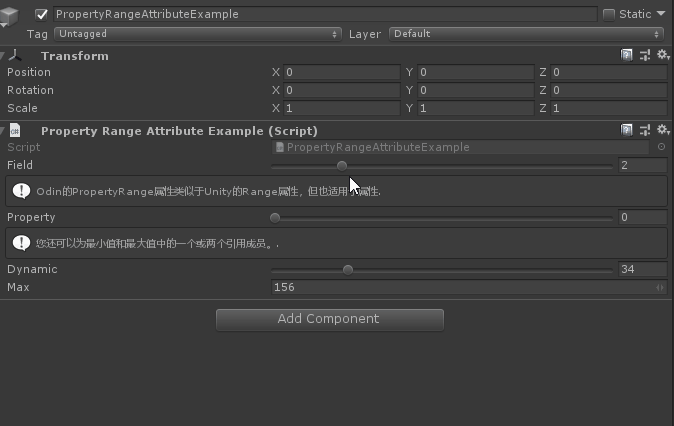Open the script component help reference icon
Viewport: 674px width, 426px height.
(x=627, y=130)
